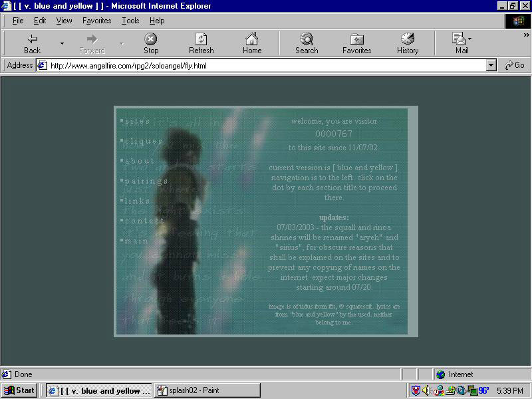Click the dot beside the main section
532x399 pixels.
tap(122, 240)
